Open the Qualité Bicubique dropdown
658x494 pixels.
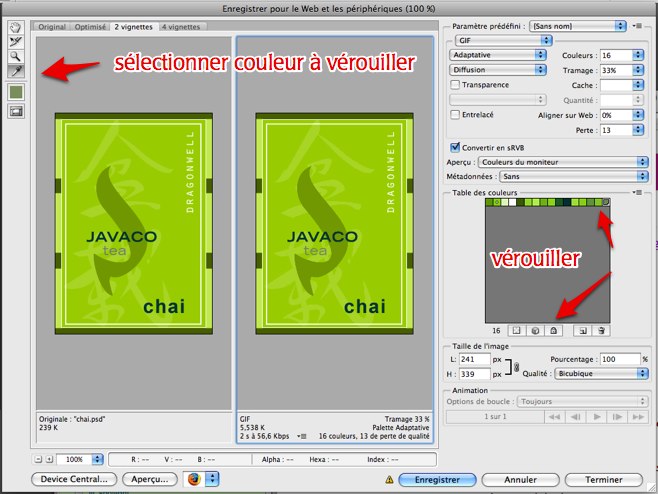[x=601, y=373]
